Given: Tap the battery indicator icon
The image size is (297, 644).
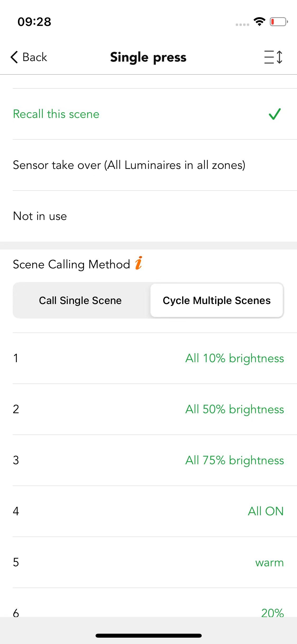Looking at the screenshot, I should coord(279,22).
